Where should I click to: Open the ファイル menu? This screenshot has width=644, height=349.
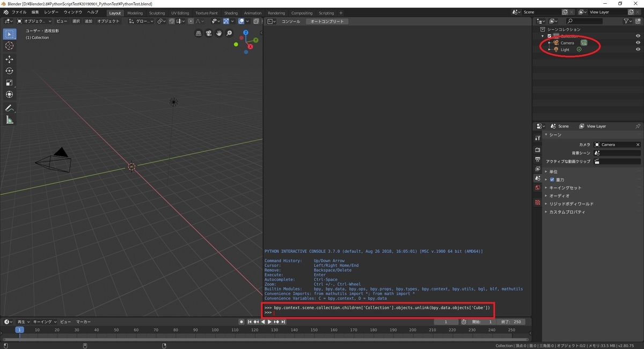19,12
